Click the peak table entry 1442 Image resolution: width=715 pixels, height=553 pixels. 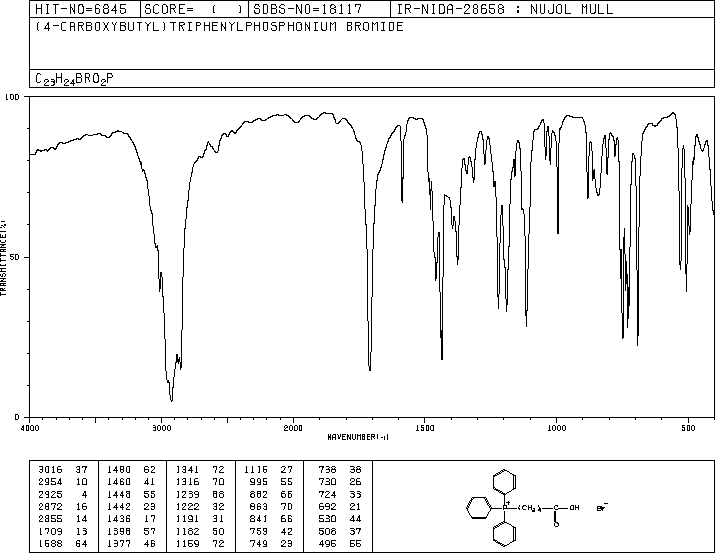click(119, 506)
